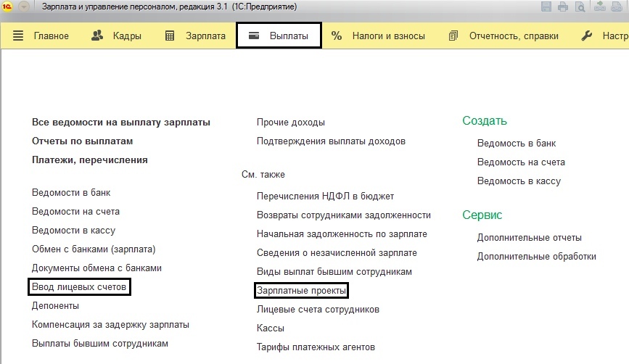Click the print preview icon in title bar
629x364 pixels.
click(579, 7)
